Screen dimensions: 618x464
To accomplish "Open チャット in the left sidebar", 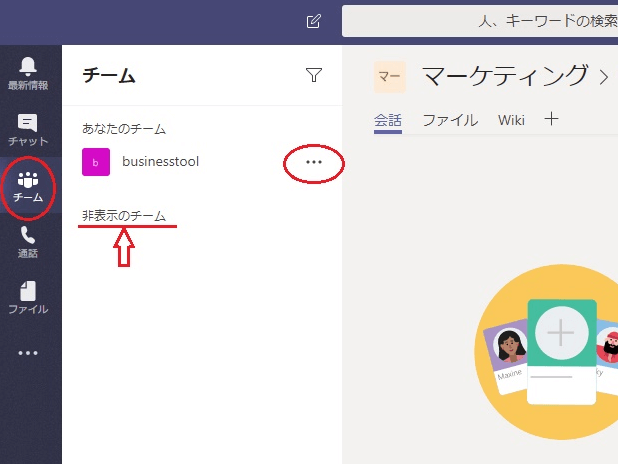I will [x=28, y=129].
